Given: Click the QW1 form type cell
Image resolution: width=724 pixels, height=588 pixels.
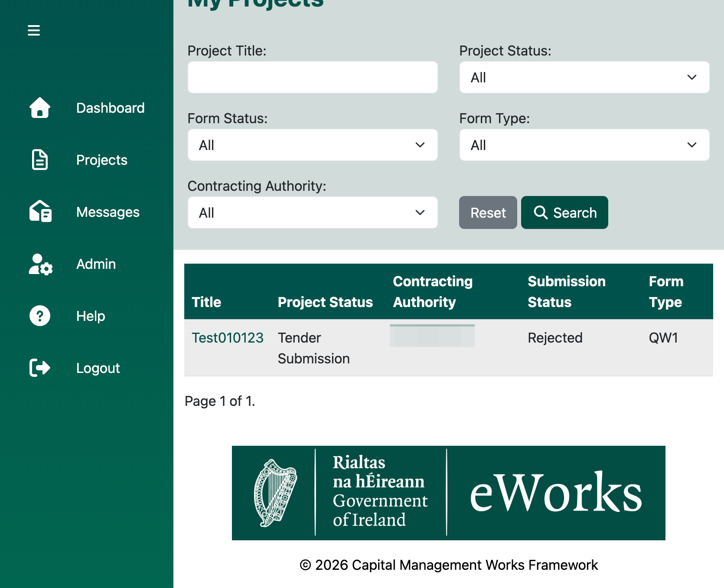Looking at the screenshot, I should [663, 338].
